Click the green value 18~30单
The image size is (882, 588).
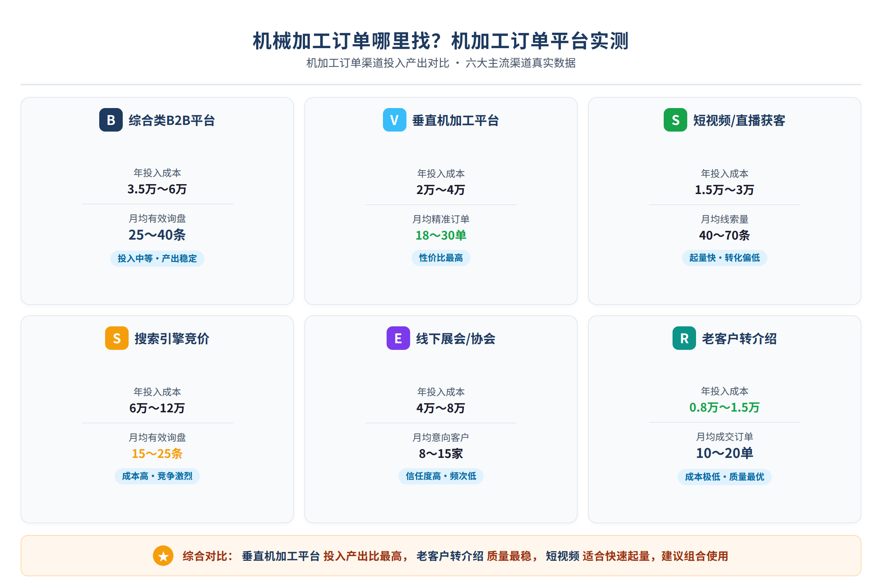[441, 236]
